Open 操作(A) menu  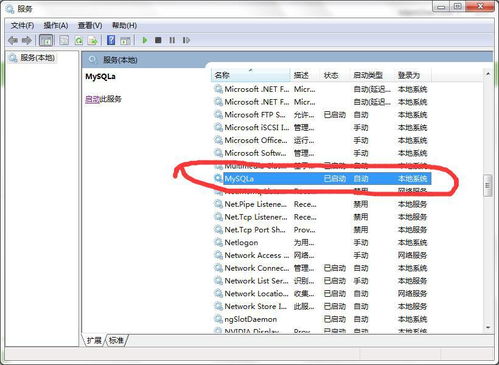click(56, 25)
